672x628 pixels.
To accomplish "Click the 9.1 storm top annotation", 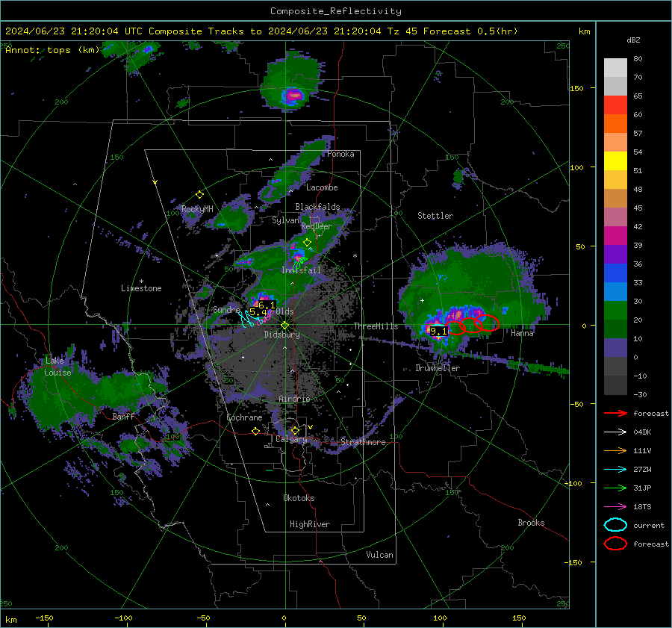I will [438, 331].
